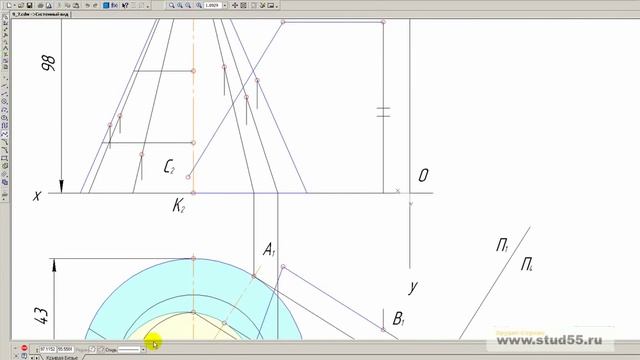Click the Y coordinate input field

point(65,349)
